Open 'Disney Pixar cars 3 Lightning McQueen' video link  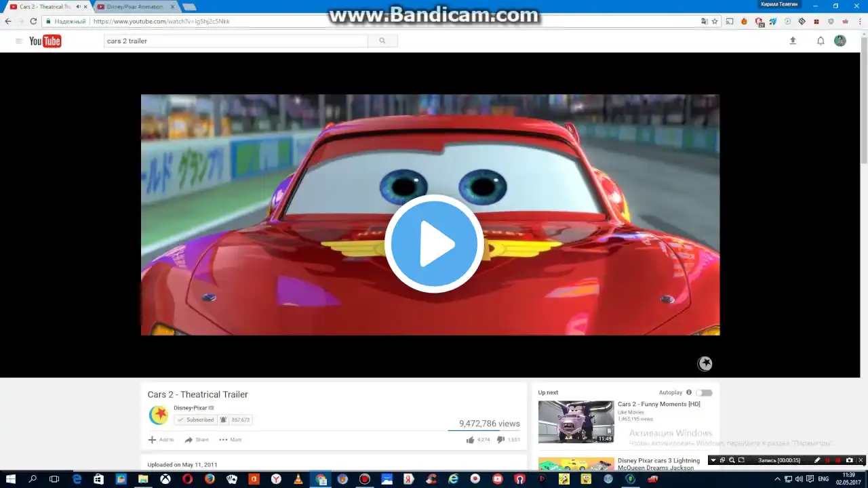point(658,464)
